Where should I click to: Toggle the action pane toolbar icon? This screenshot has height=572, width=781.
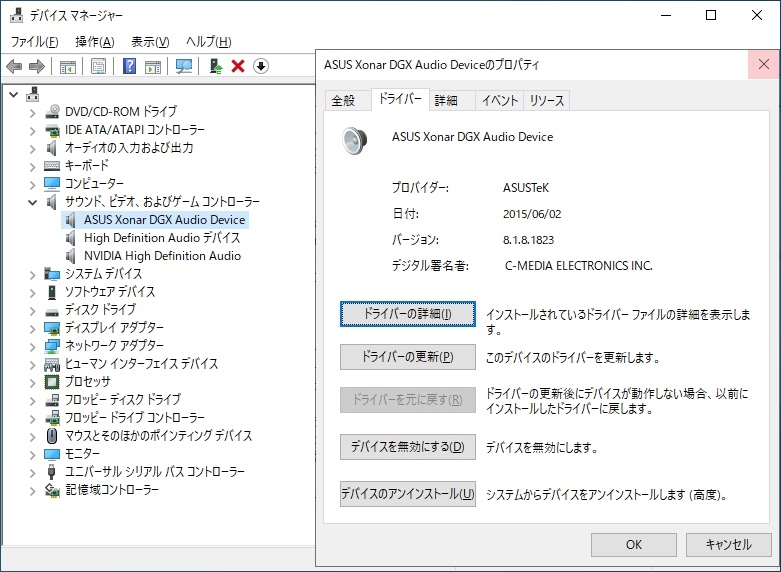coord(153,66)
